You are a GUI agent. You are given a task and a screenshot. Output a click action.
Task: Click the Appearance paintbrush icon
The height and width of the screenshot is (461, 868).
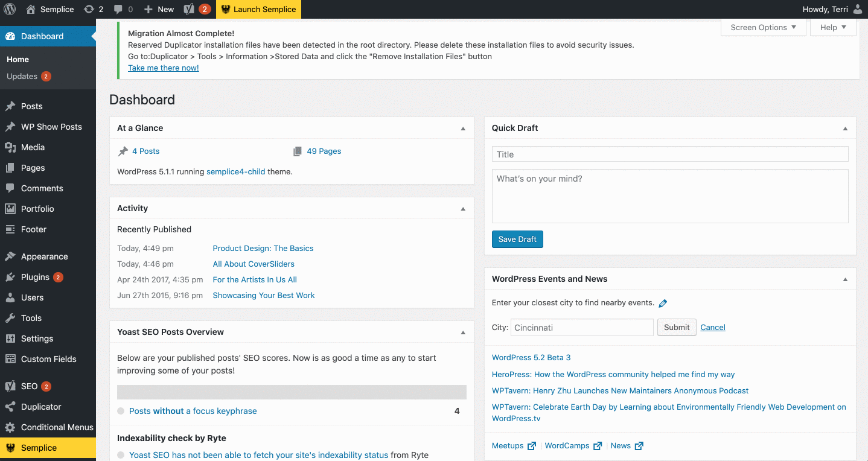[x=12, y=256]
